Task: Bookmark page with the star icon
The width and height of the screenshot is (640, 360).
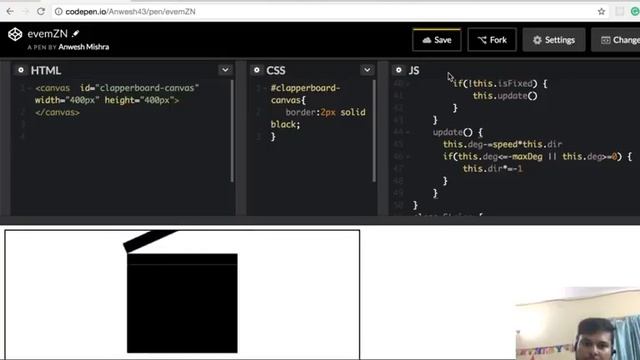Action: point(601,11)
